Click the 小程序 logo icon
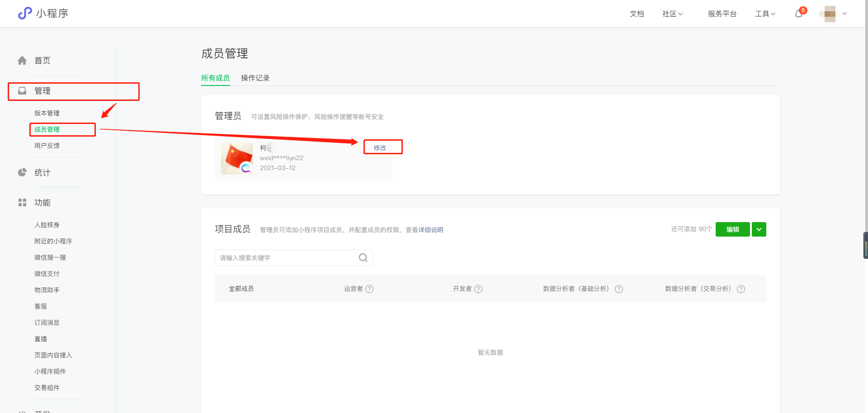This screenshot has height=413, width=868. pos(25,13)
